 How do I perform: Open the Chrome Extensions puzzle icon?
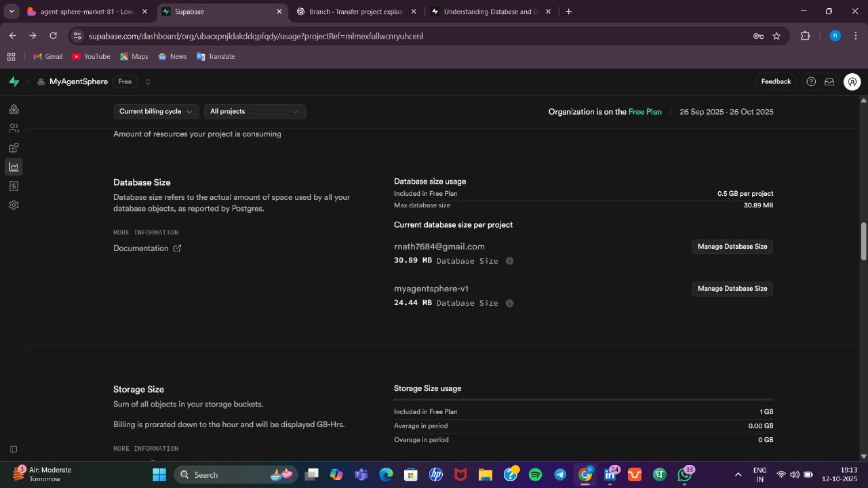[x=806, y=36]
